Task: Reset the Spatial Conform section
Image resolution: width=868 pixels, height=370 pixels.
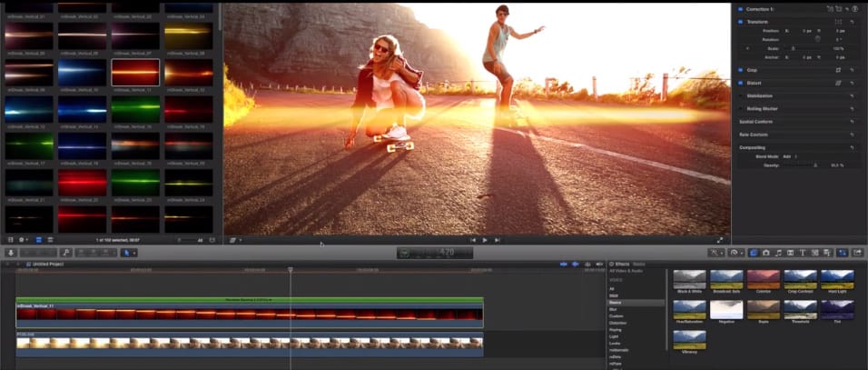Action: (x=852, y=121)
